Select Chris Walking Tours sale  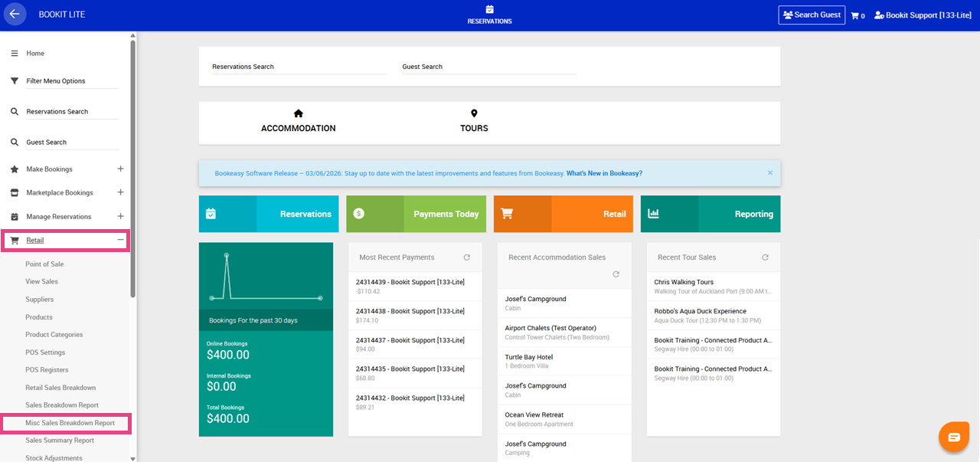714,287
